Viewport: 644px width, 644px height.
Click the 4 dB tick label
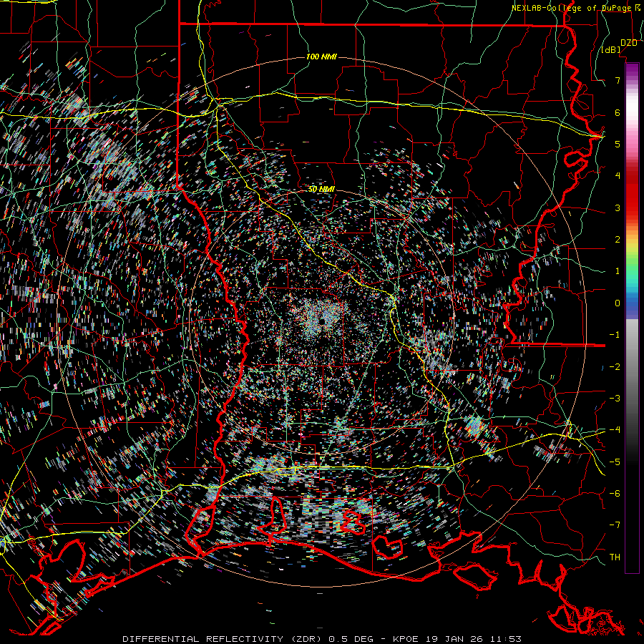[618, 176]
